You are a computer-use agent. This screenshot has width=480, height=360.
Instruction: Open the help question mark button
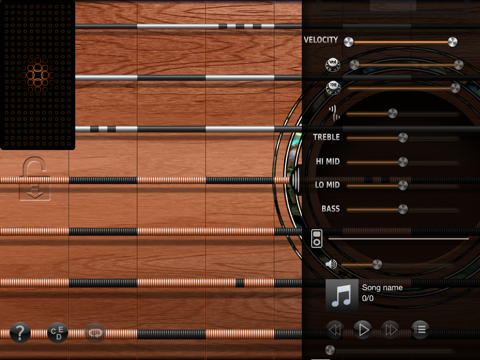20,332
